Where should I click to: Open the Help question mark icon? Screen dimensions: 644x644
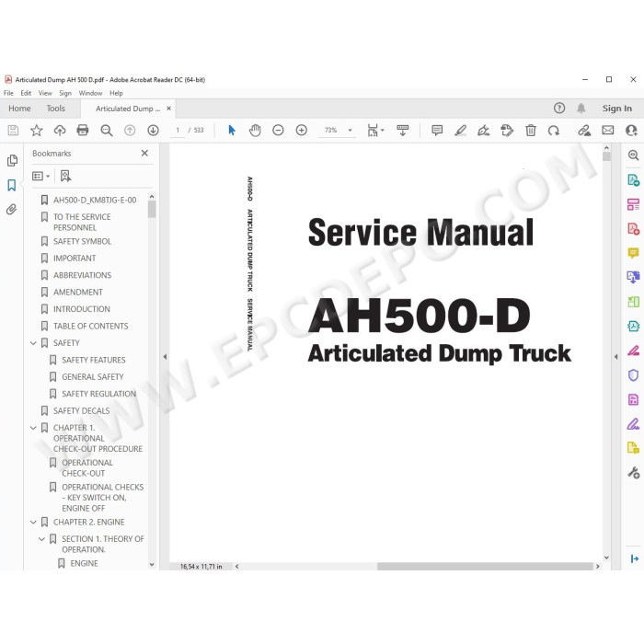point(559,108)
